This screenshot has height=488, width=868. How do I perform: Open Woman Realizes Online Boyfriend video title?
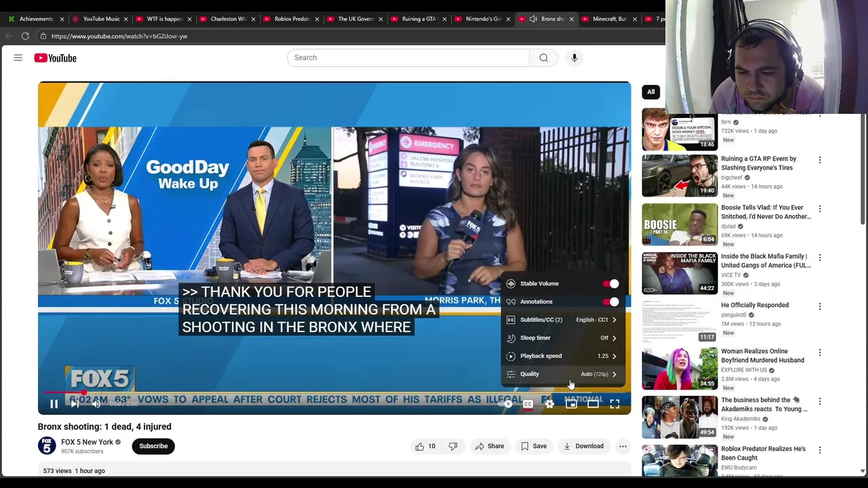[x=763, y=356]
